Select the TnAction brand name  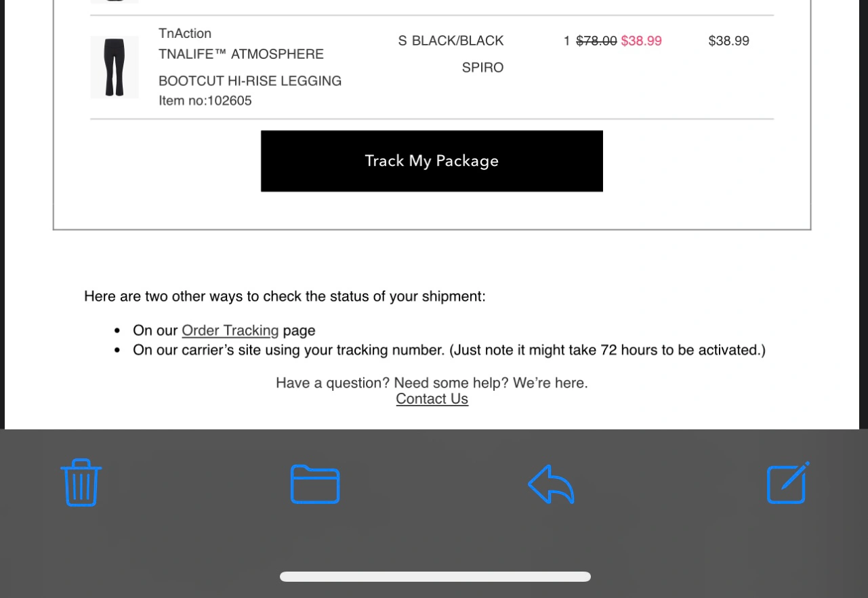[x=185, y=33]
